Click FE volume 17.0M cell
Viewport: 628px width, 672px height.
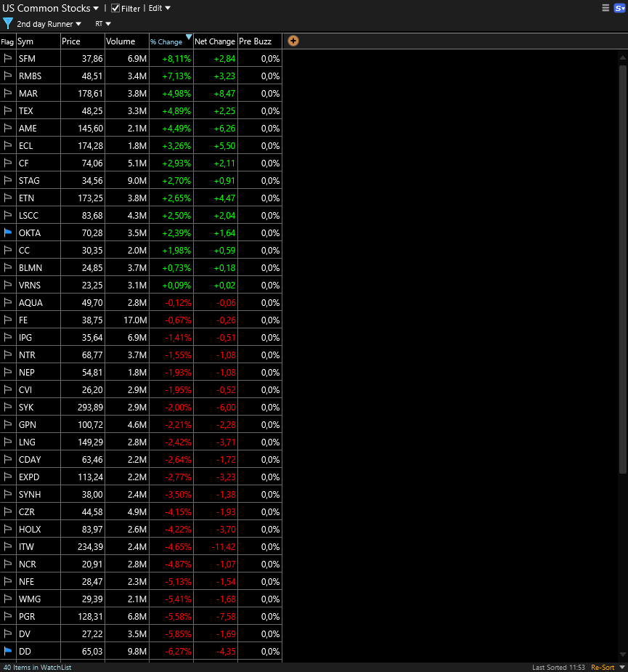135,320
